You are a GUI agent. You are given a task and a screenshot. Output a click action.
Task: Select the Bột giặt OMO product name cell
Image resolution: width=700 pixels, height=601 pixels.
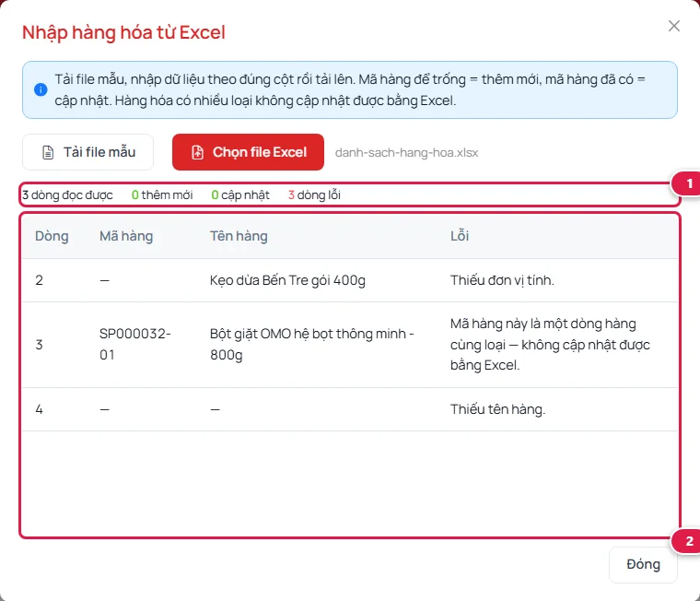click(x=312, y=344)
